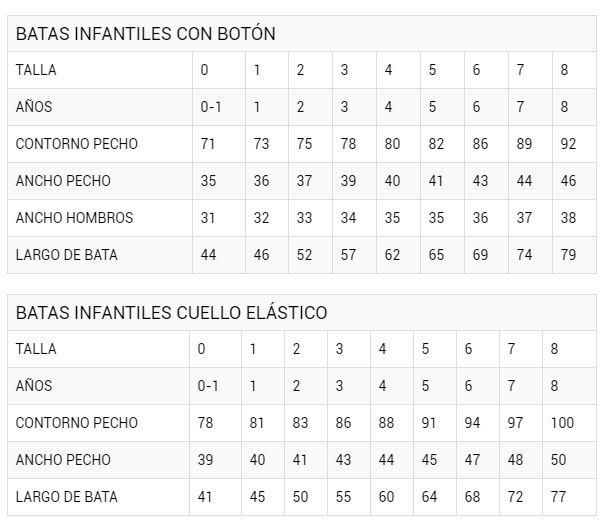Click the chest contour value 100 cell
610x529 pixels.
(562, 423)
